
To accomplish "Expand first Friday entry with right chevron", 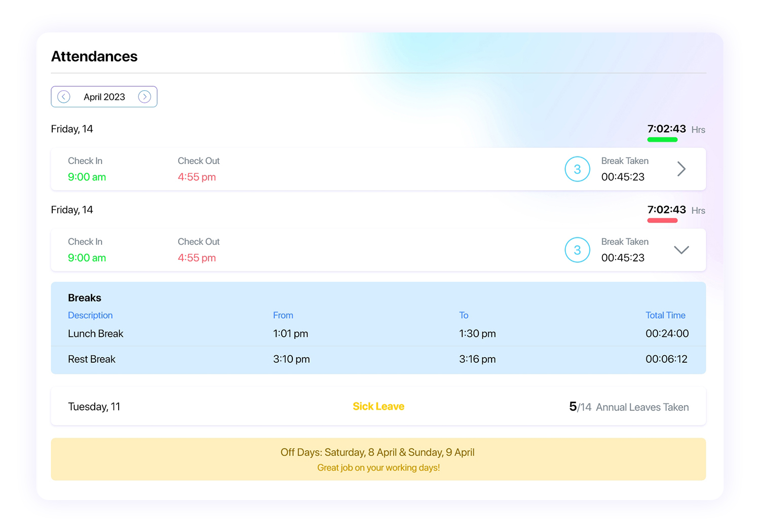I will pos(681,169).
